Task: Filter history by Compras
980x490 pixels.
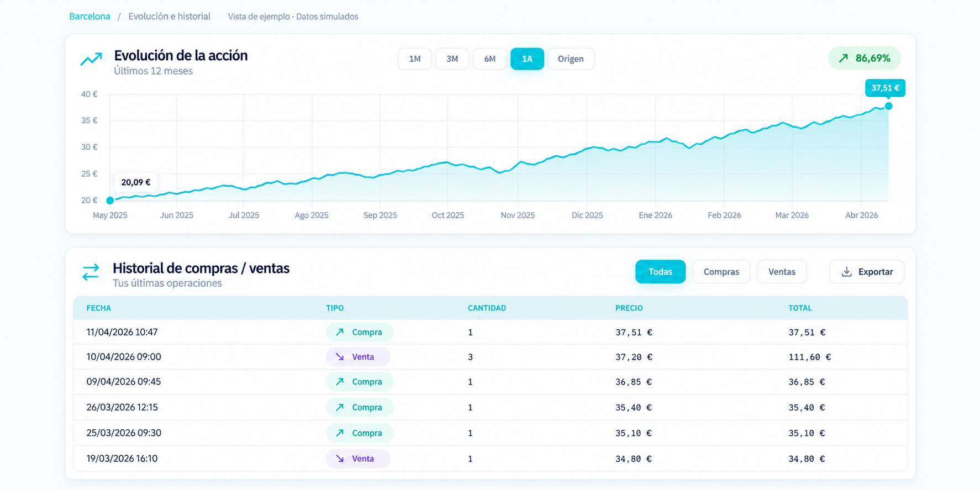Action: [x=721, y=272]
